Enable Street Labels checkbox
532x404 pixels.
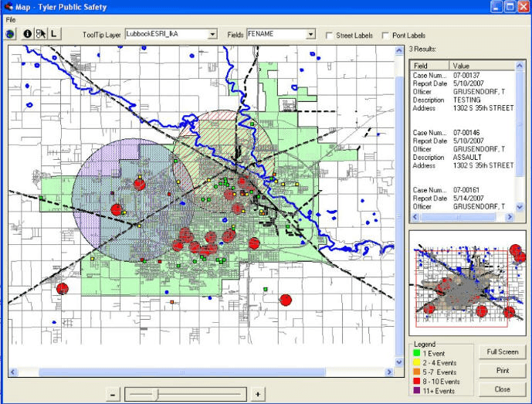(x=330, y=35)
